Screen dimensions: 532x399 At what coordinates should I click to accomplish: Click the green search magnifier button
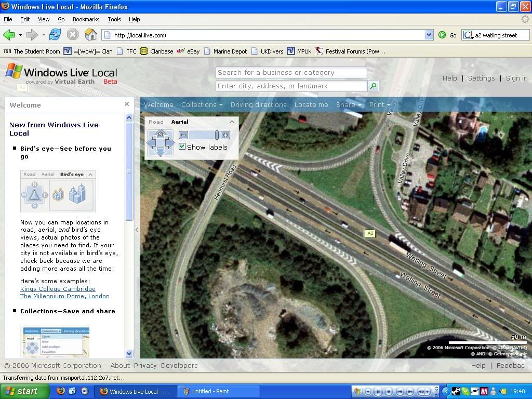[x=373, y=86]
